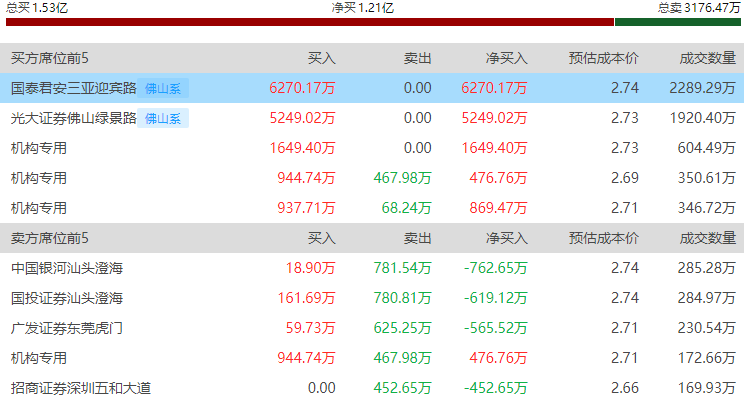Click the 6270.17万 net buy value
The image size is (744, 397).
(494, 88)
